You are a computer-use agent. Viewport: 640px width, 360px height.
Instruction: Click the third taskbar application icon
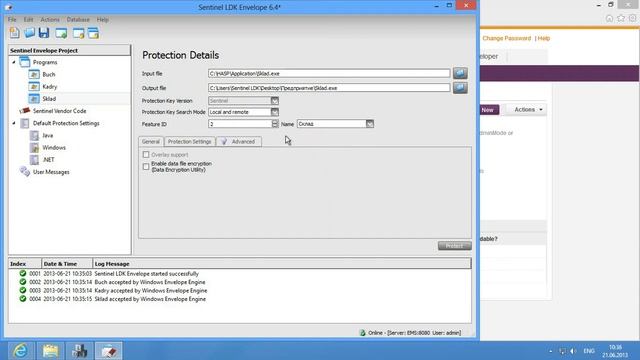[80, 351]
